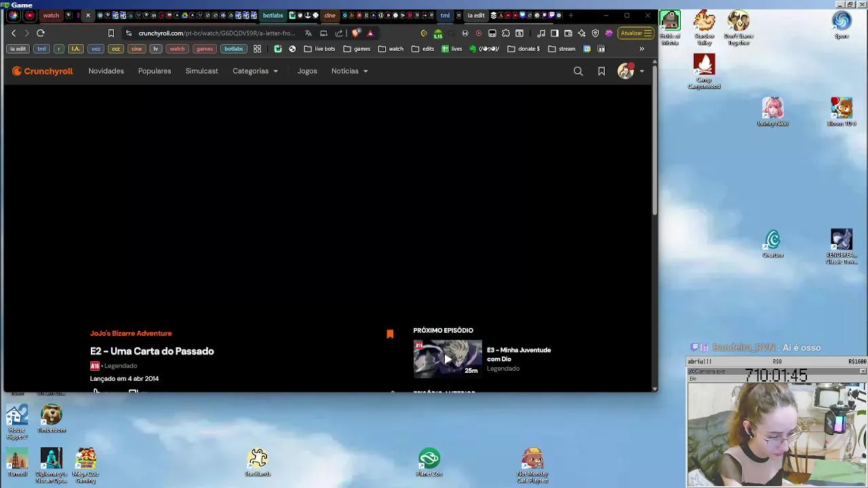868x488 pixels.
Task: Click the browser bookmark page icon
Action: [x=111, y=33]
